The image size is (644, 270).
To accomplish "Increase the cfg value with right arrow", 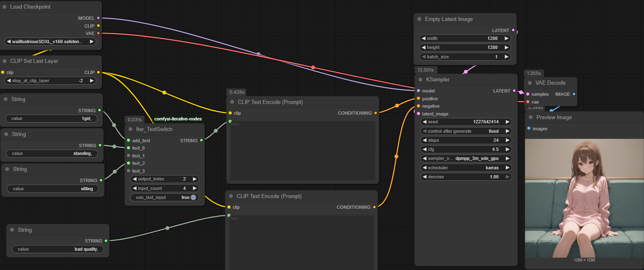I will [507, 149].
